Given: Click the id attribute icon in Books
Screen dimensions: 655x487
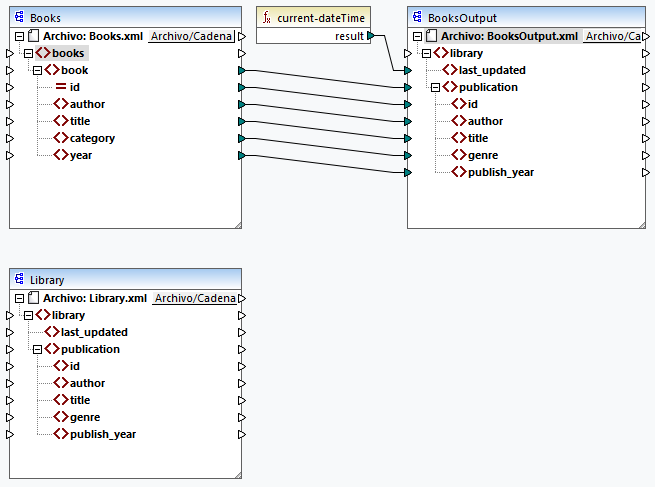Looking at the screenshot, I should coord(60,87).
